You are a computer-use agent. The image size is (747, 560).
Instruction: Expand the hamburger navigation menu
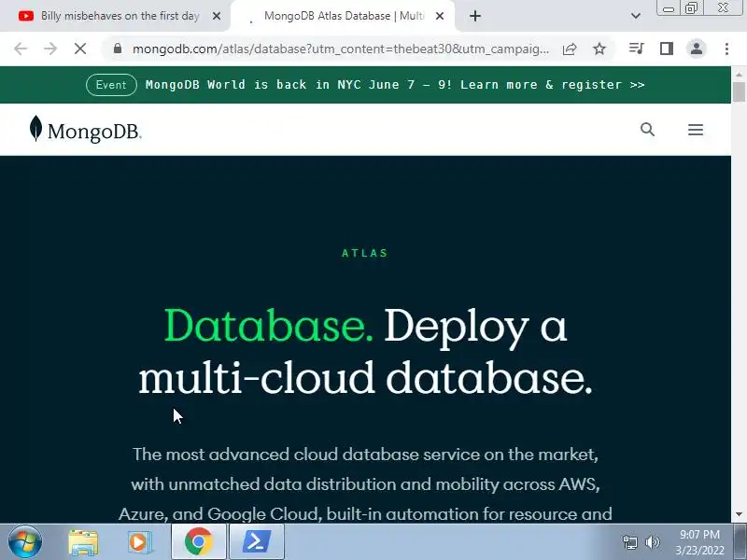[x=696, y=130]
